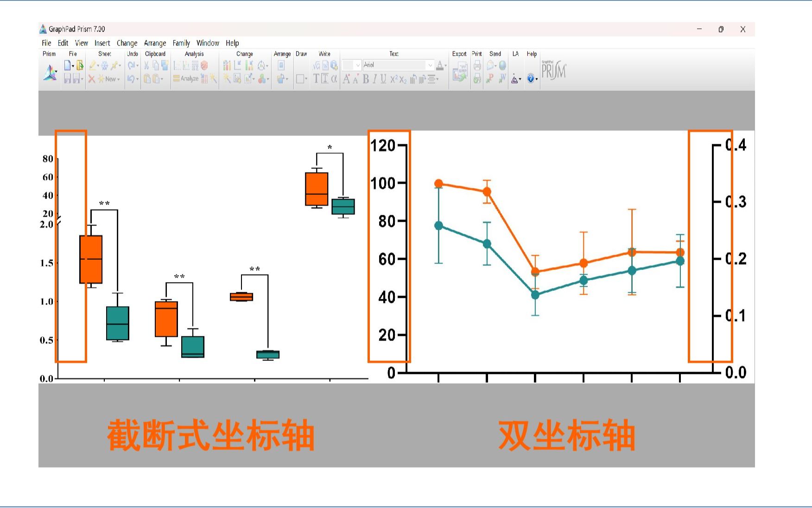The image size is (812, 508).
Task: Click the Undo arrow icon
Action: 131,78
